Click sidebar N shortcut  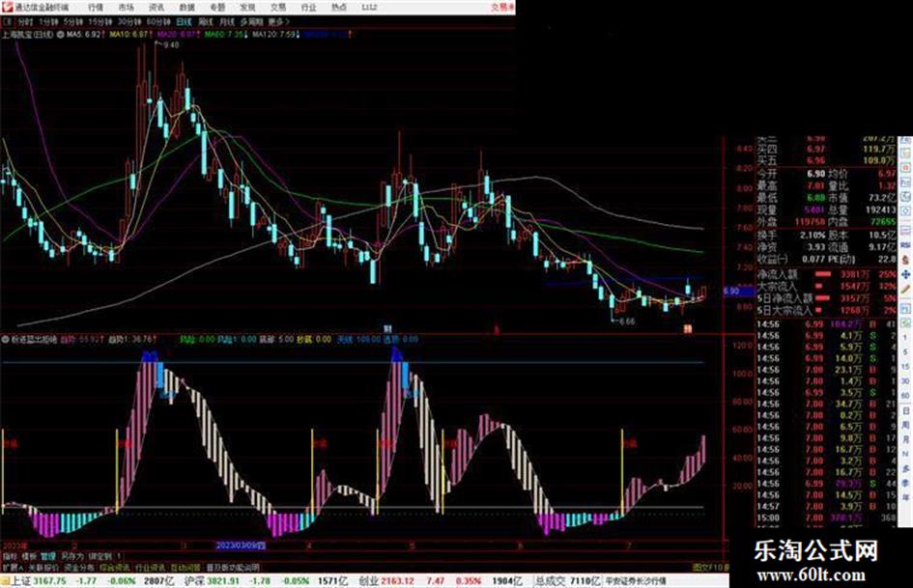pyautogui.click(x=906, y=454)
